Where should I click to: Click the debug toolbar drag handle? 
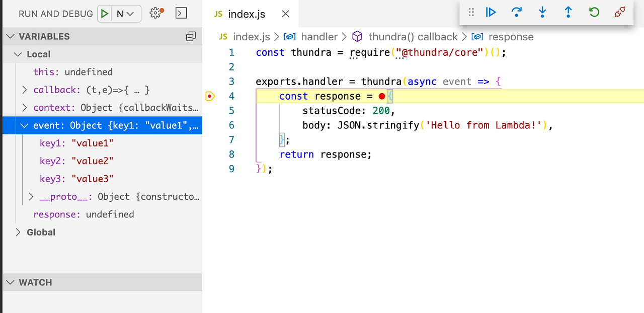tap(471, 12)
